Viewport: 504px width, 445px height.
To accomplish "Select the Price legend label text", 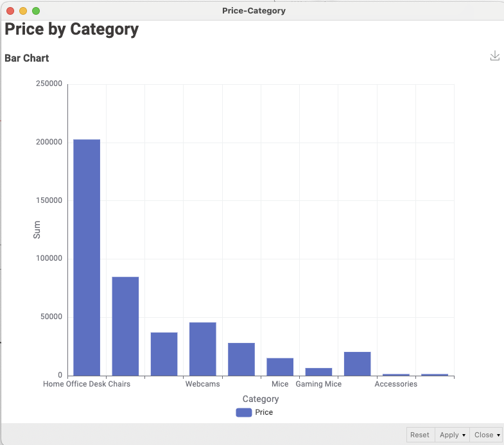I will tap(264, 412).
